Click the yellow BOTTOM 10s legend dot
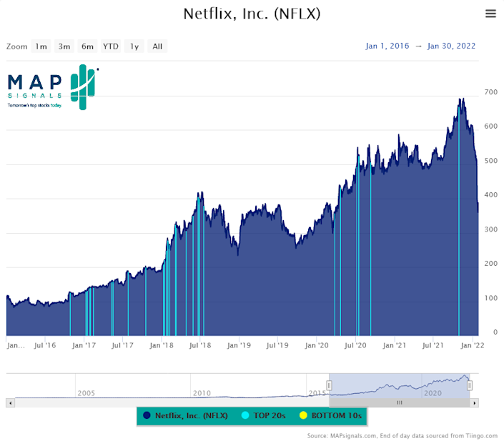 point(303,415)
